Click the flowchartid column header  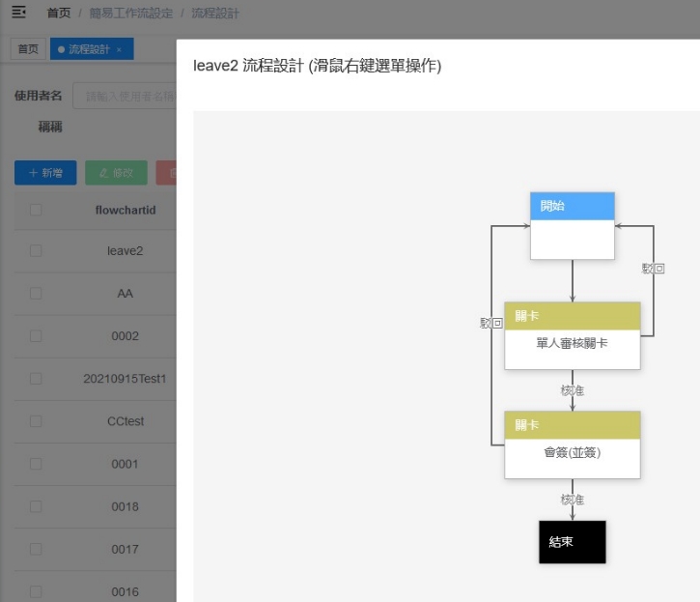coord(125,210)
